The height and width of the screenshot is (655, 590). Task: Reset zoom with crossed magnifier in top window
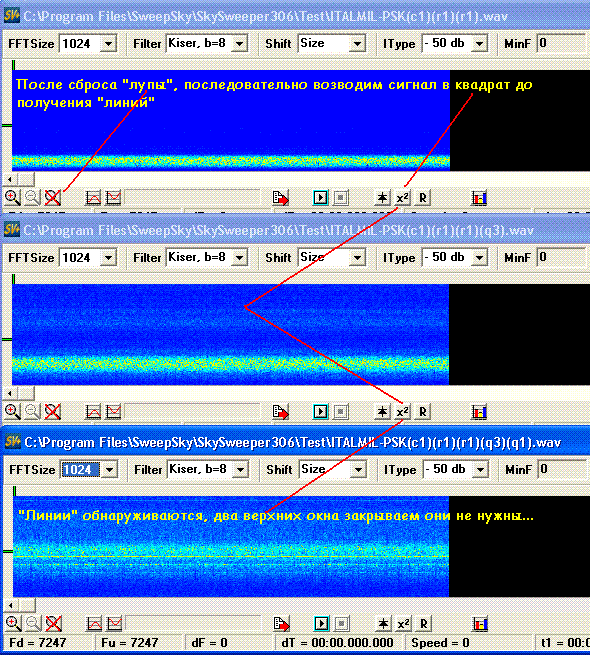tap(53, 197)
